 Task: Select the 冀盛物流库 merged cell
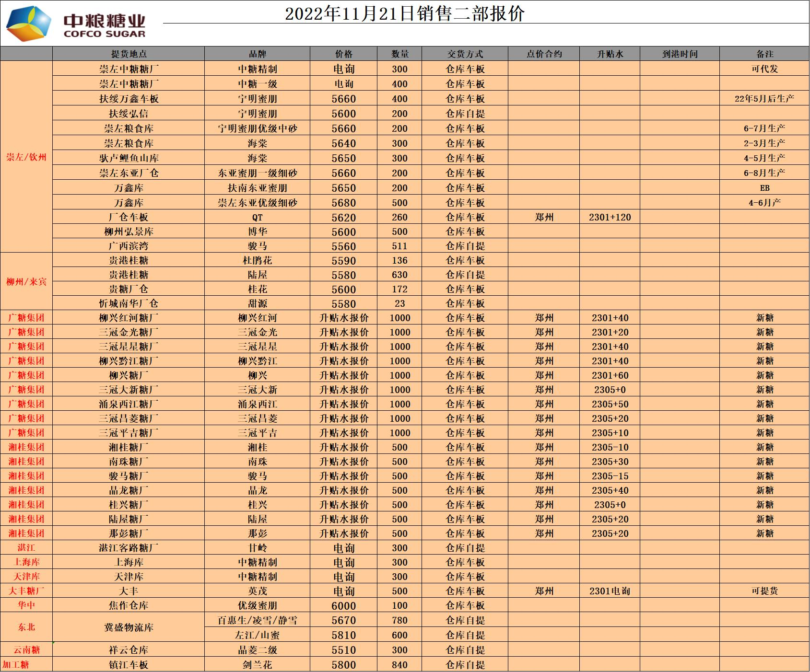(x=129, y=627)
